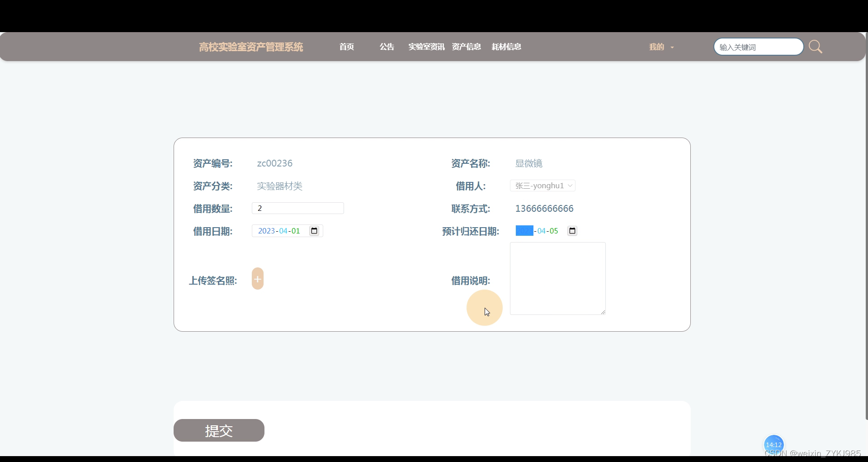The height and width of the screenshot is (462, 868).
Task: Click inside the 借用说明 text area
Action: point(558,278)
